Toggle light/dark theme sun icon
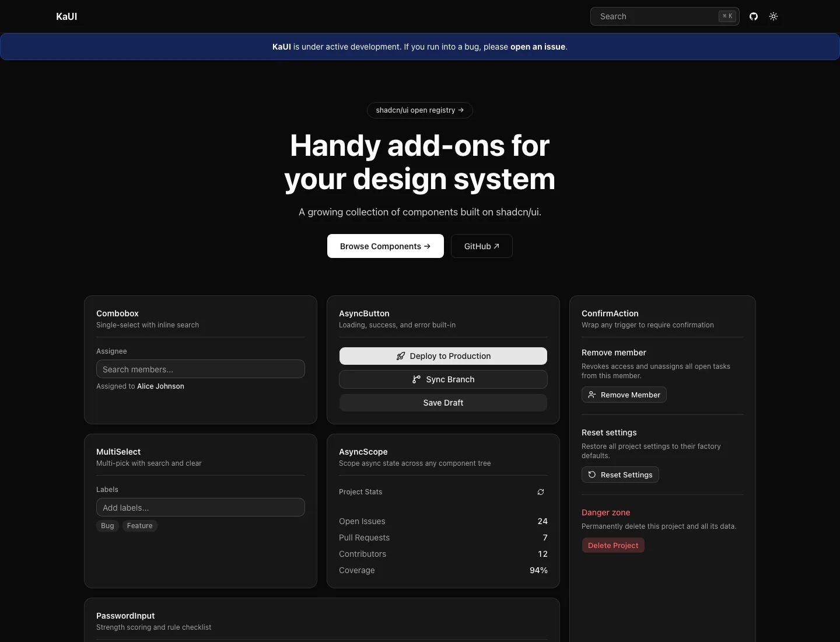 pos(773,16)
